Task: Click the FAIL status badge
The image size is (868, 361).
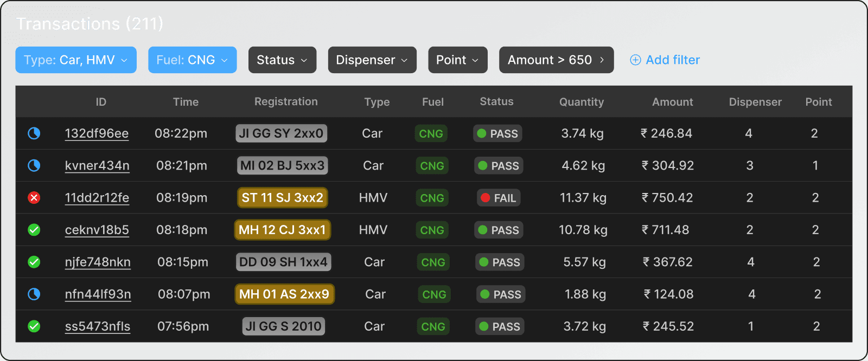Action: click(x=499, y=198)
